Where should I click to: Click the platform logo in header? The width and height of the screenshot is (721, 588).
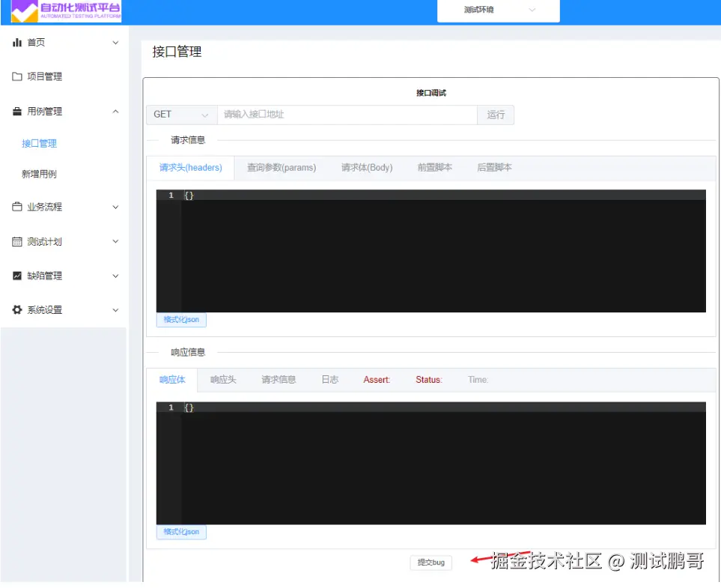pyautogui.click(x=66, y=11)
